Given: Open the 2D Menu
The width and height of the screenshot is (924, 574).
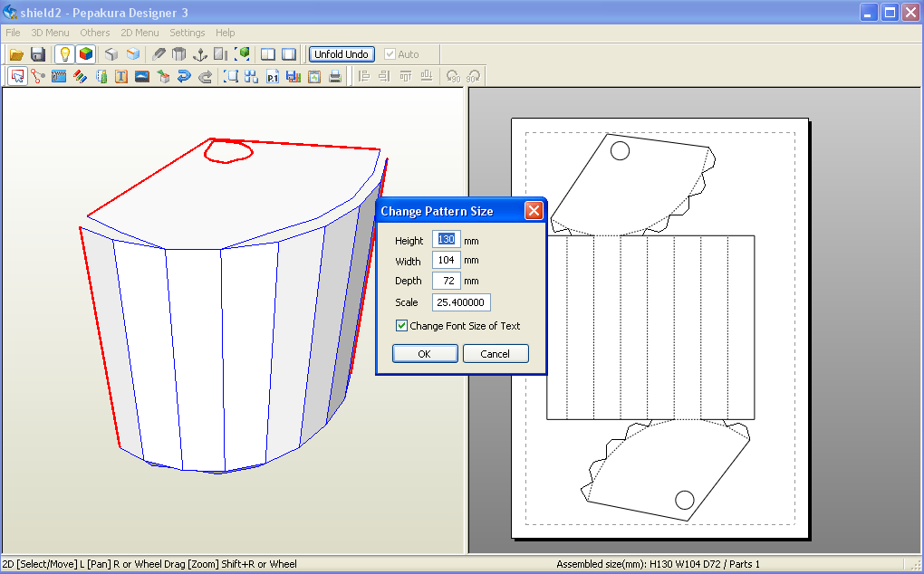Looking at the screenshot, I should [x=140, y=33].
